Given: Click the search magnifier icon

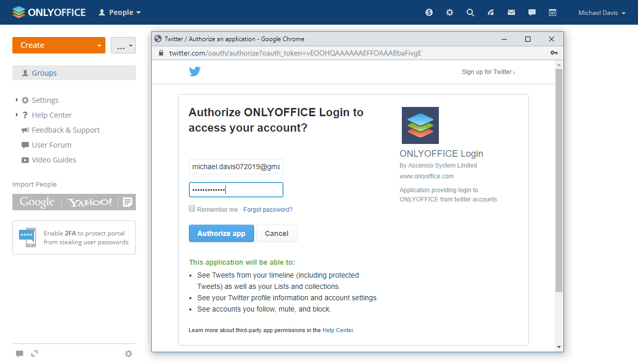Looking at the screenshot, I should [x=470, y=12].
